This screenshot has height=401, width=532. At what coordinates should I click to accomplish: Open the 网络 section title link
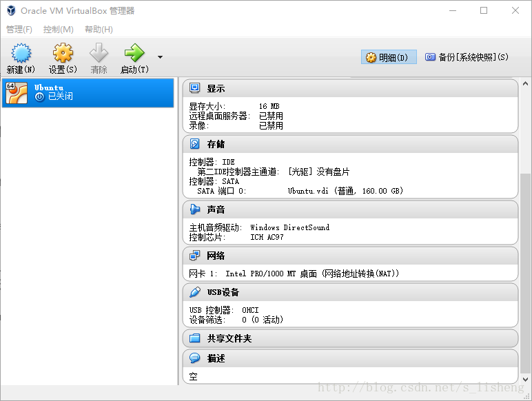[216, 256]
